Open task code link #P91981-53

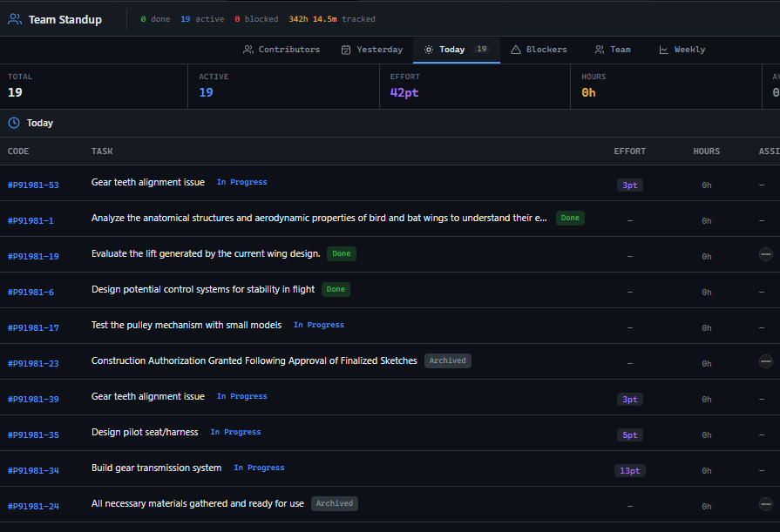click(33, 185)
